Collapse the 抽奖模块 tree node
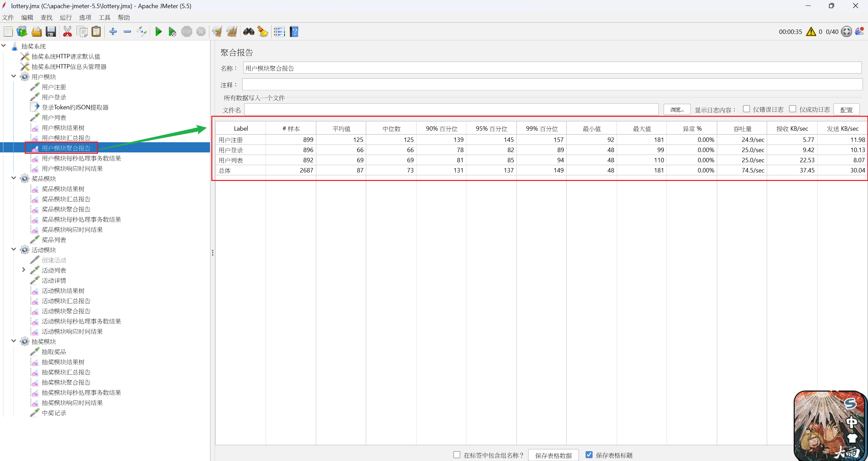Screen dimensions: 868x461 point(14,341)
